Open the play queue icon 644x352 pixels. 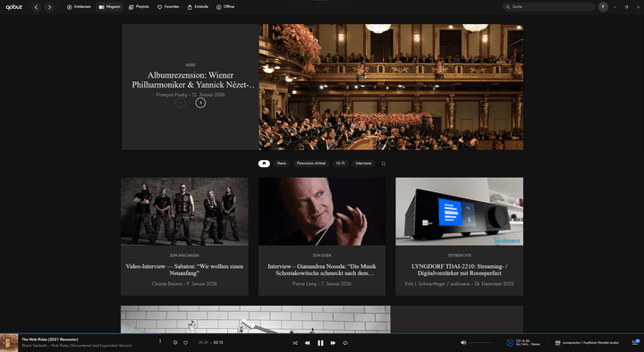click(x=636, y=342)
